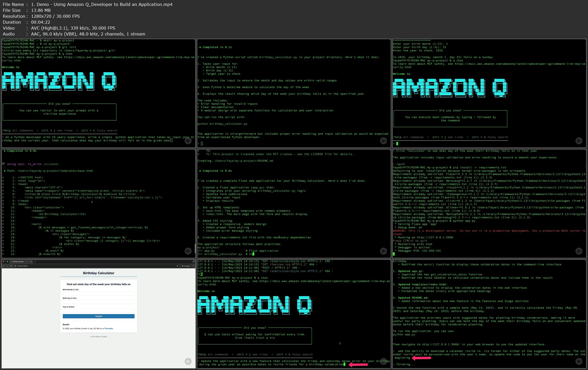Close the Birthday Calculator tab
The height and width of the screenshot is (370, 588).
point(31,261)
